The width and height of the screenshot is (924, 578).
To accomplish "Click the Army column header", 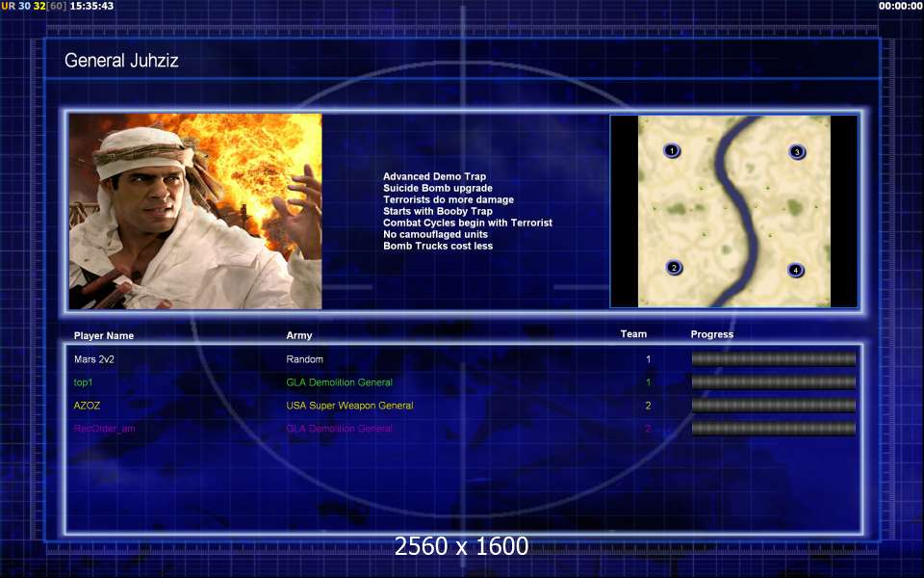I will click(298, 335).
